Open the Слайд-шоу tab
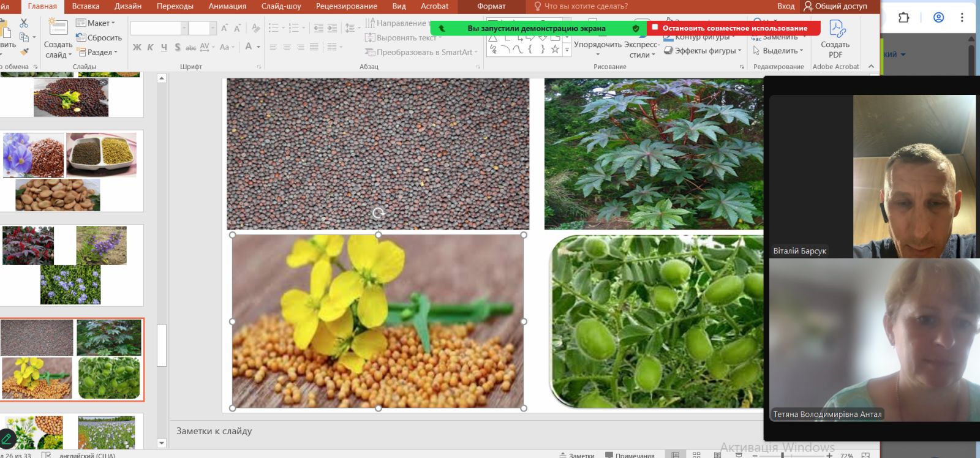 click(281, 6)
